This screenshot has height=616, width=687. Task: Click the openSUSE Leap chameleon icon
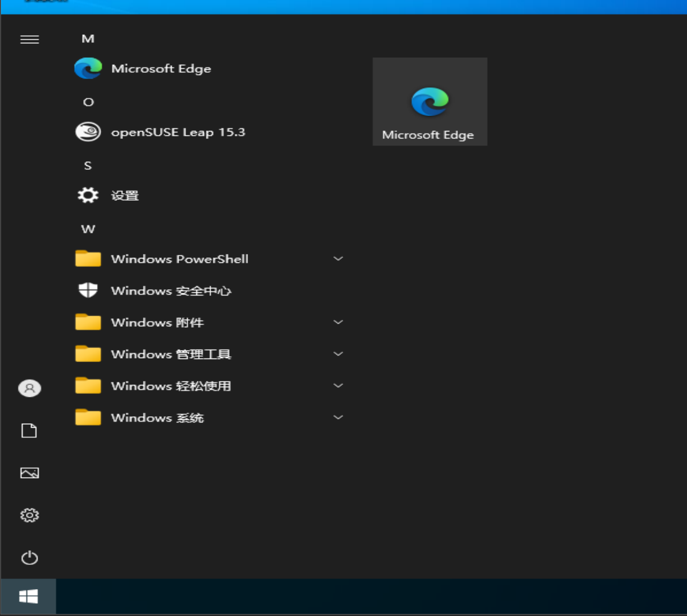tap(88, 132)
